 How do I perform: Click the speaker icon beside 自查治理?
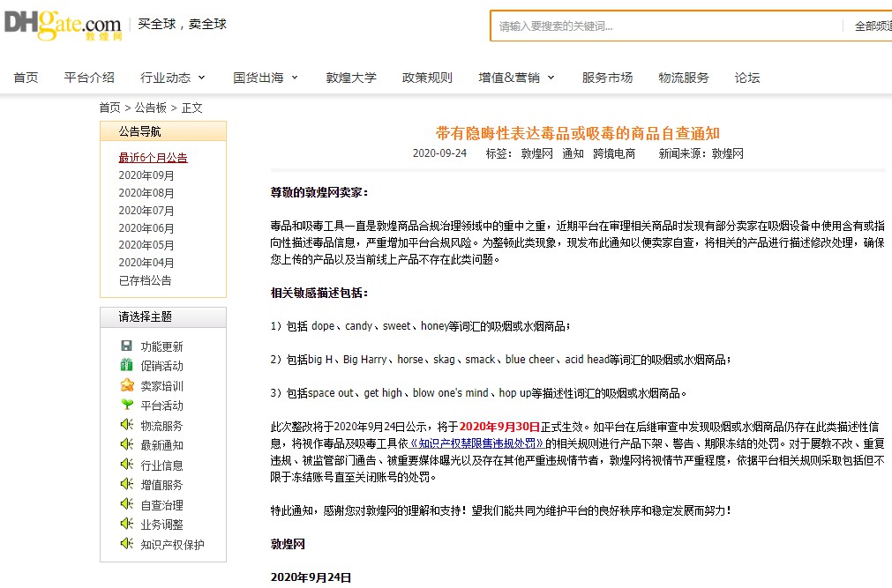click(127, 504)
